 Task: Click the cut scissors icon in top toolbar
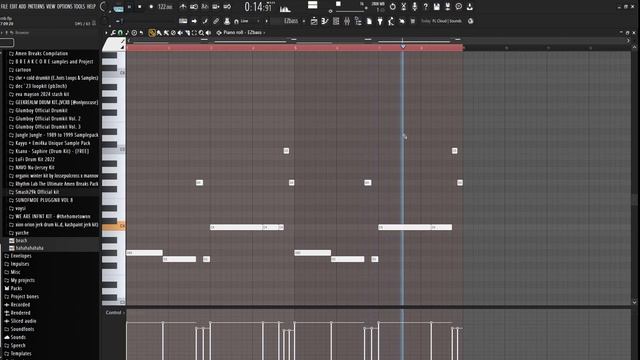404,7
